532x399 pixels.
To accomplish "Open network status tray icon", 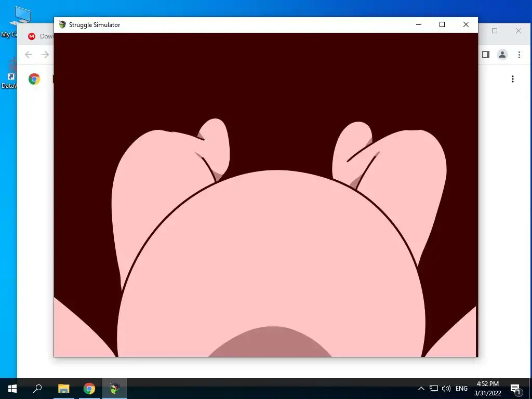I will click(434, 389).
